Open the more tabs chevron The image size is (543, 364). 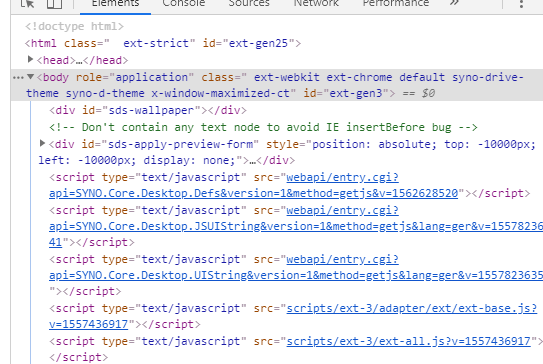454,3
